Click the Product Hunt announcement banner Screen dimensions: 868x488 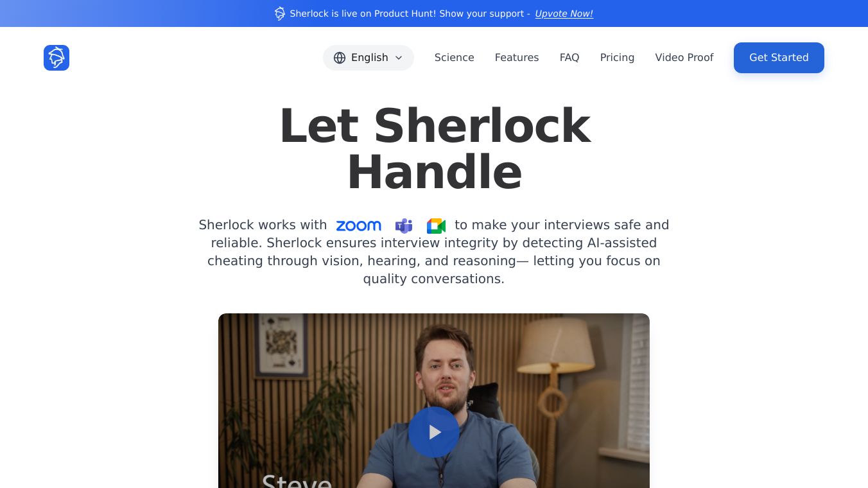click(x=434, y=13)
